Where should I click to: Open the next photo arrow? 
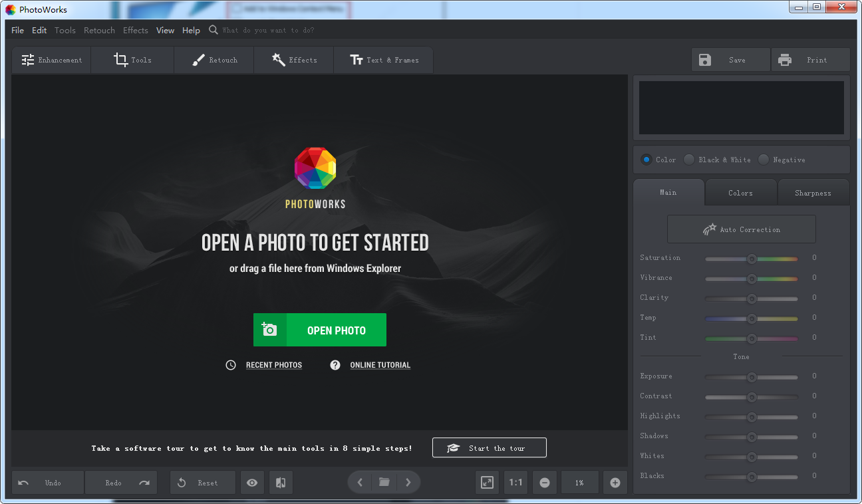point(408,482)
